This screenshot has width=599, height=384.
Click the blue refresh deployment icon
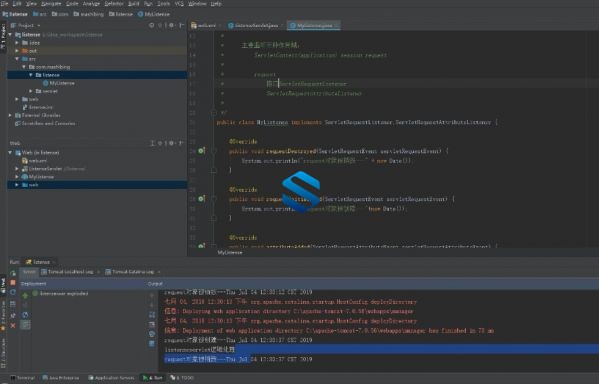pos(25,315)
